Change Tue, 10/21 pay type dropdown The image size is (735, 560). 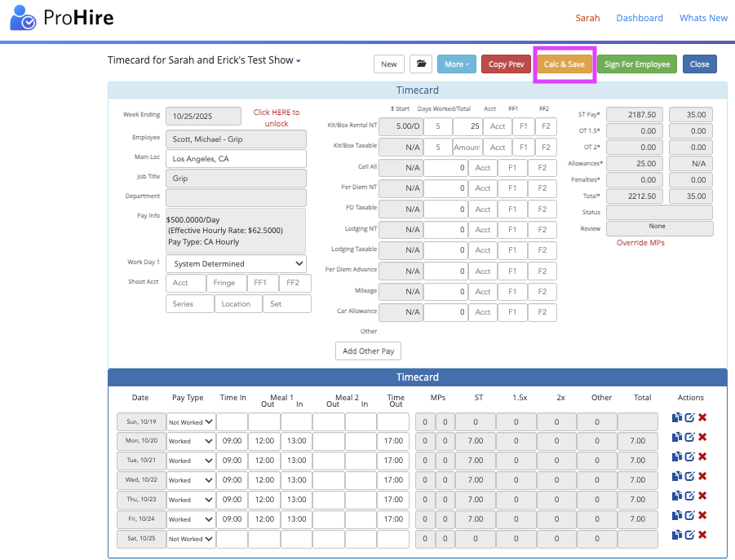(191, 461)
